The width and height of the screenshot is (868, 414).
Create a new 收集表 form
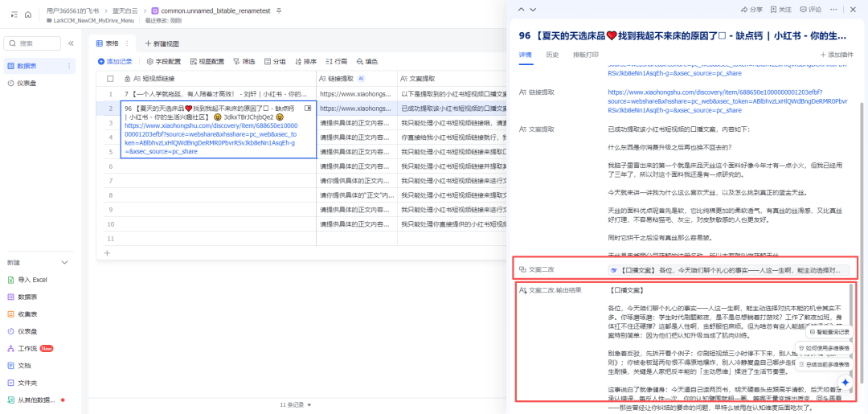(23, 314)
